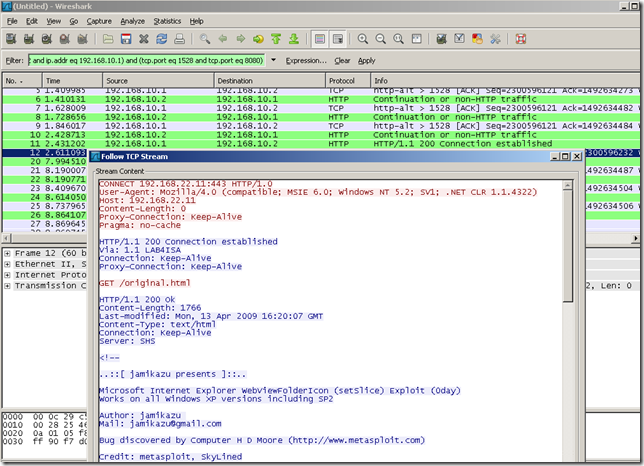Open the File menu
Image resolution: width=644 pixels, height=466 pixels.
coord(12,21)
